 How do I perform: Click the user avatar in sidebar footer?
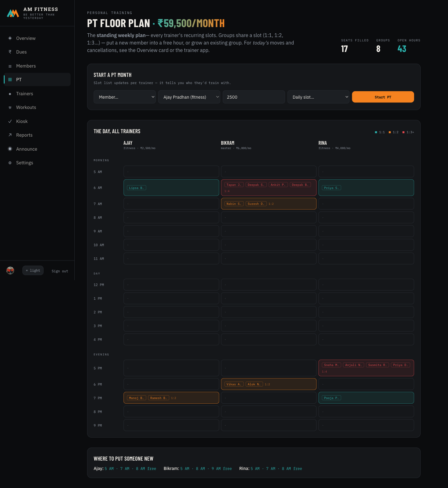10,270
